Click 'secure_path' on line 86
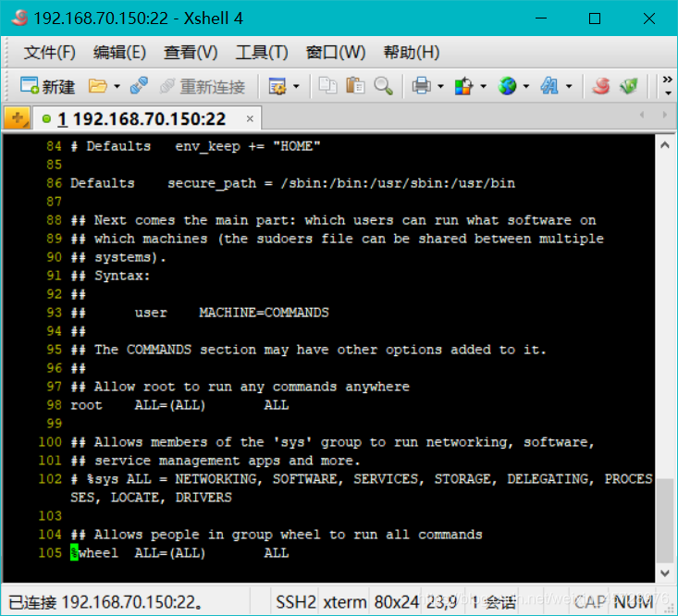The width and height of the screenshot is (678, 616). pos(212,184)
